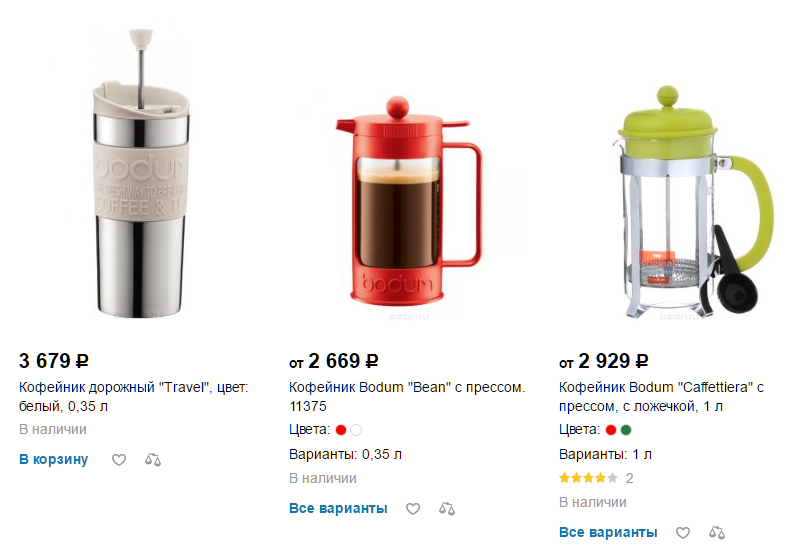Image resolution: width=793 pixels, height=555 pixels.
Task: Add Travel coffee maker to favorites heart
Action: pos(119,459)
